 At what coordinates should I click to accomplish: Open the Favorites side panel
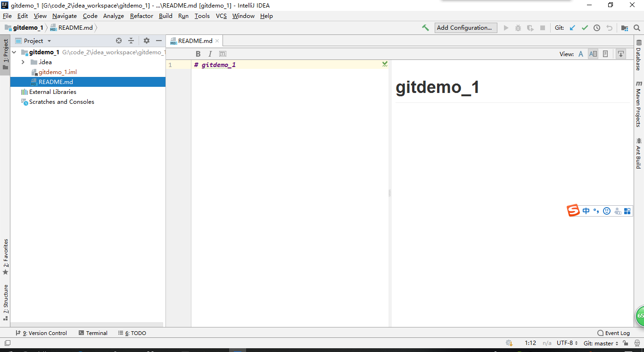point(5,257)
